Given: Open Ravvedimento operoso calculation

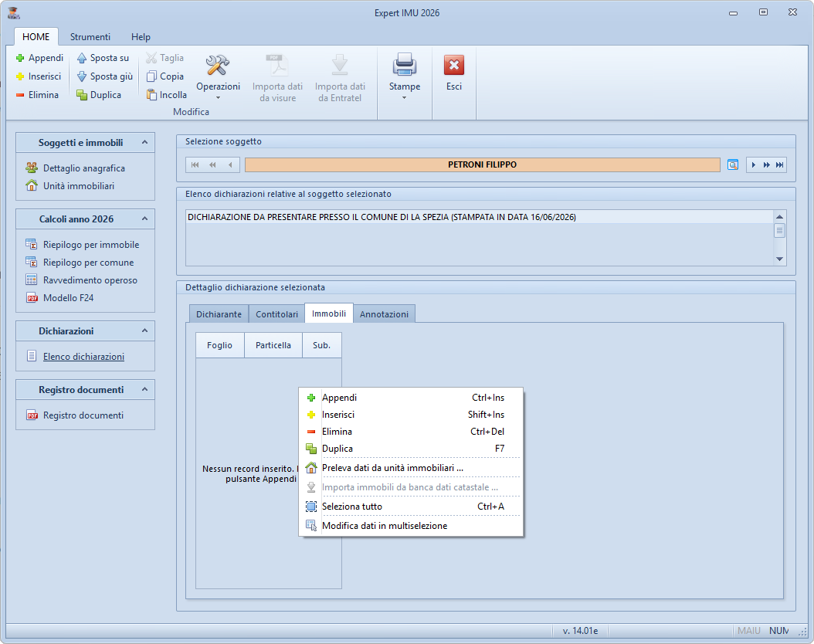Looking at the screenshot, I should pyautogui.click(x=90, y=280).
